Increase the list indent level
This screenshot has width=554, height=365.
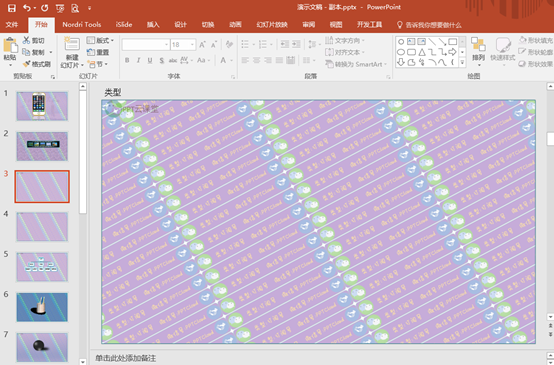point(296,44)
